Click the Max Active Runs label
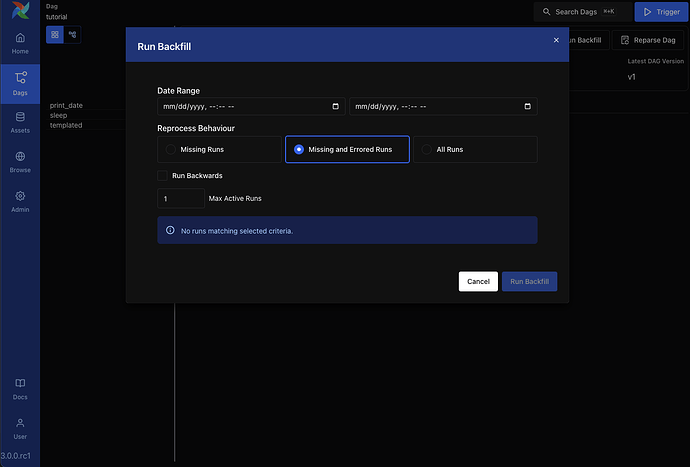Image resolution: width=690 pixels, height=467 pixels. tap(235, 199)
